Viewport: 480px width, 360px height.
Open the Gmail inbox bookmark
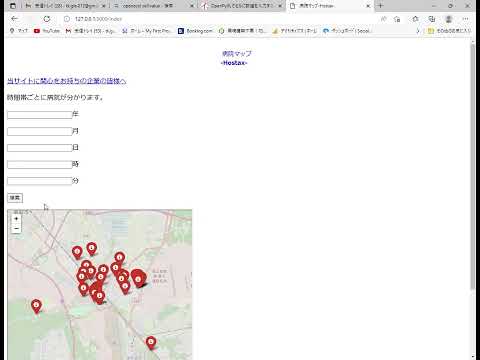coord(91,31)
